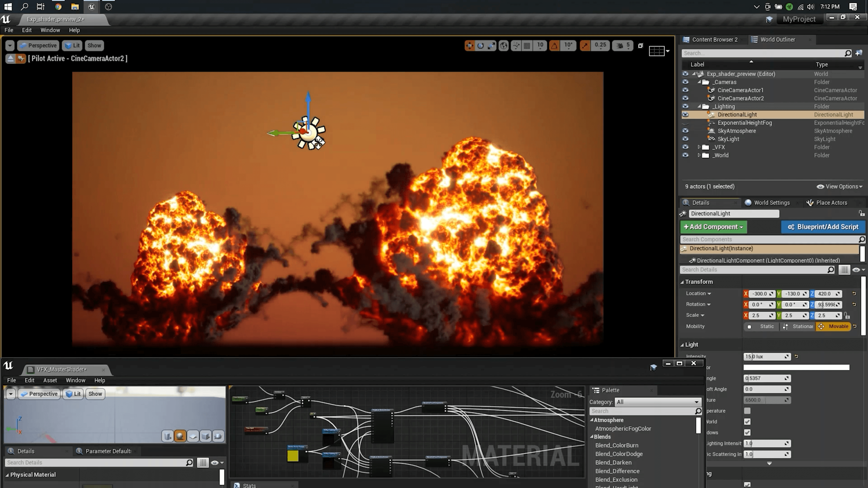868x488 pixels.
Task: Select the rotate transform tool
Action: pos(481,45)
